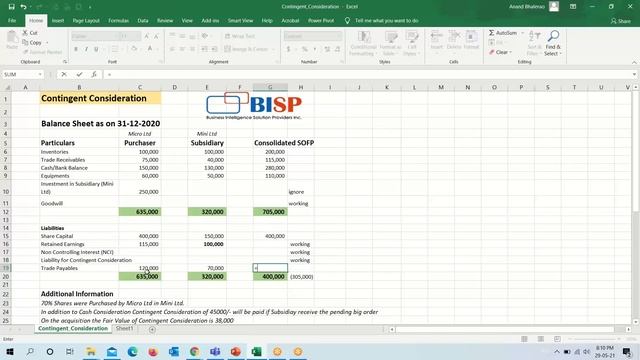Select column C header
The width and height of the screenshot is (640, 360).
point(140,87)
